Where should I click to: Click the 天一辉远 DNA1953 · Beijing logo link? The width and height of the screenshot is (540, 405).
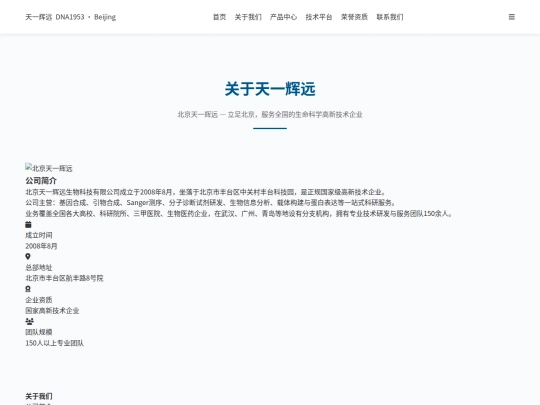pyautogui.click(x=71, y=17)
